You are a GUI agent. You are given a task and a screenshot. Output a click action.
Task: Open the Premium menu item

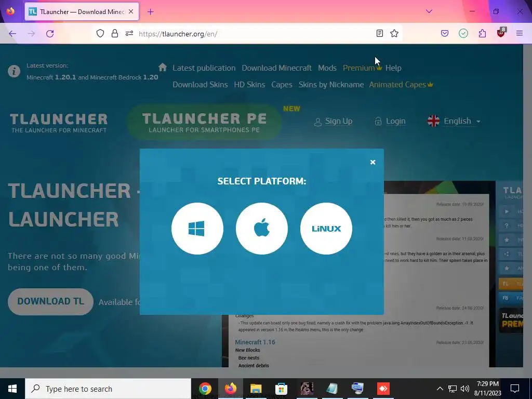pos(362,68)
